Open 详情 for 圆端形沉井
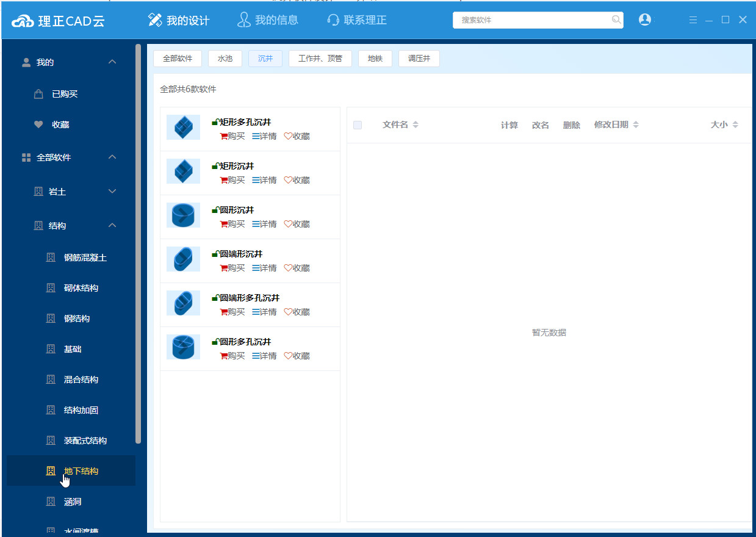 264,268
